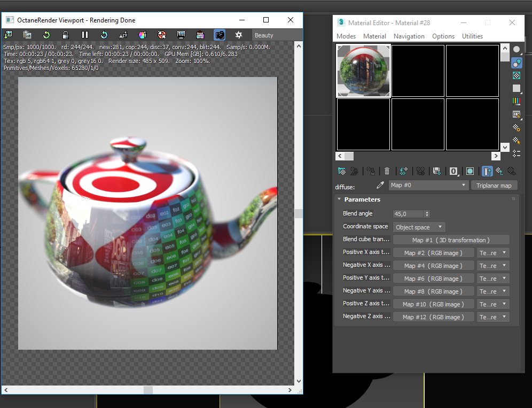Open Material Editor Options gear icon

(517, 128)
